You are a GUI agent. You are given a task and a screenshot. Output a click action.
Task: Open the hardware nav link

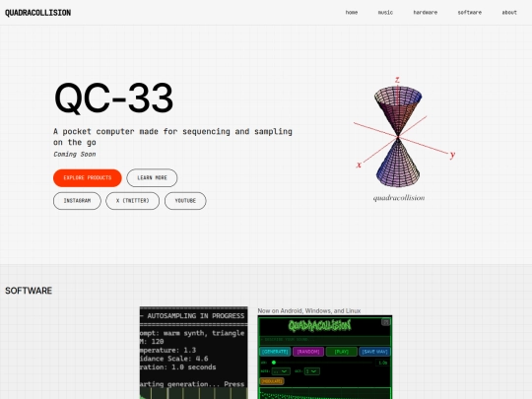pyautogui.click(x=426, y=13)
